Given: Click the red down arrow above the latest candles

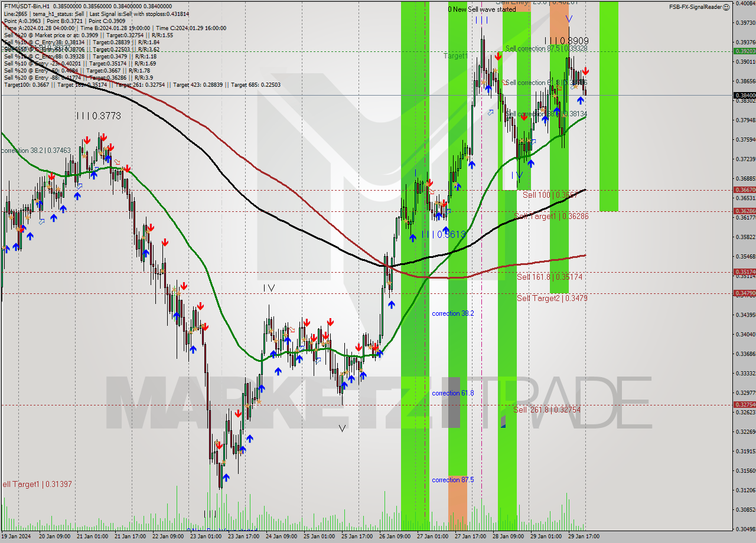Looking at the screenshot, I should coord(585,71).
